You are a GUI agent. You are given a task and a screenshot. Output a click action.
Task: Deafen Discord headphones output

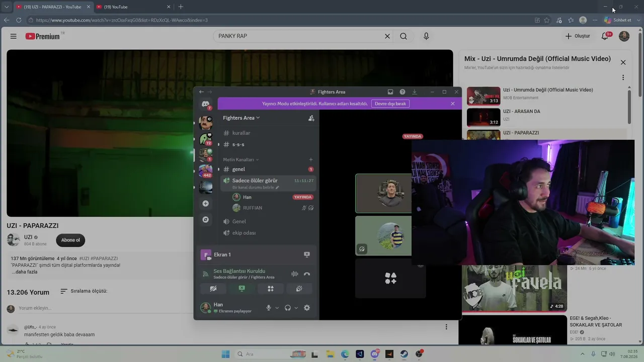(288, 308)
